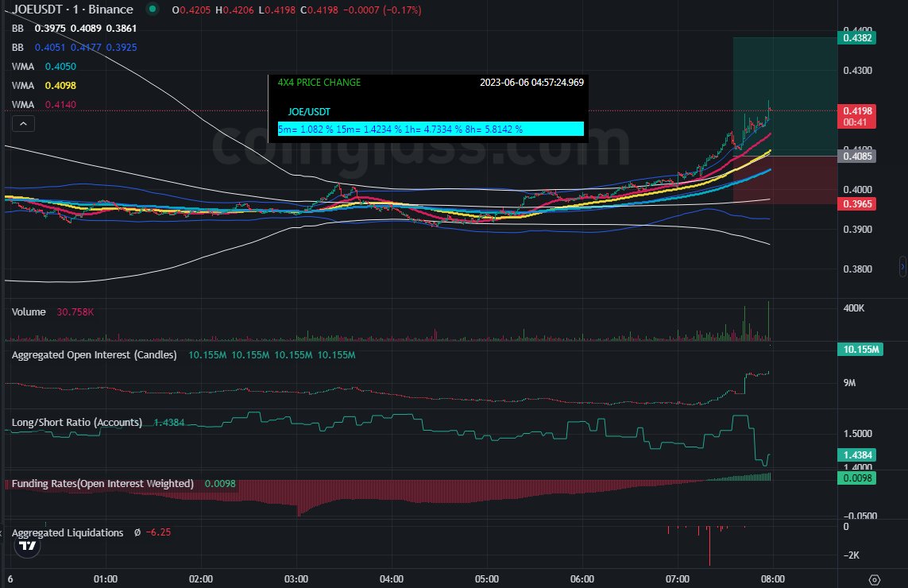Click the 07:00 label on the time axis
The image size is (908, 588).
[678, 579]
